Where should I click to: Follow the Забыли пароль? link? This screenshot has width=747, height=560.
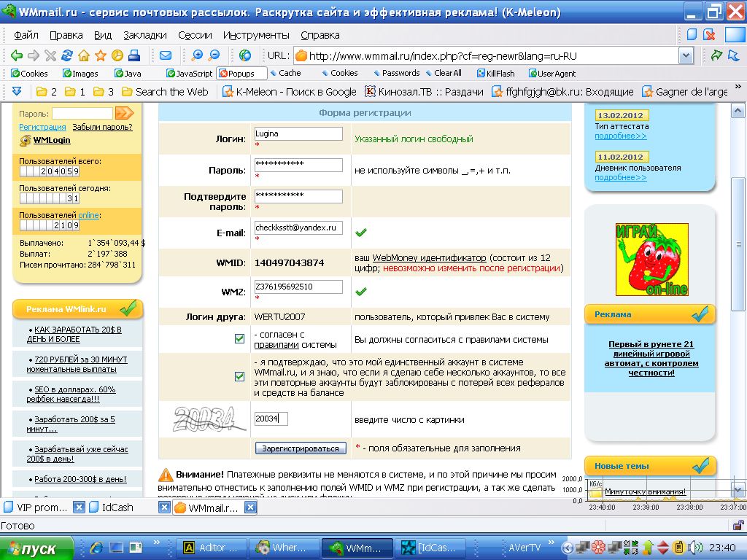pyautogui.click(x=102, y=127)
